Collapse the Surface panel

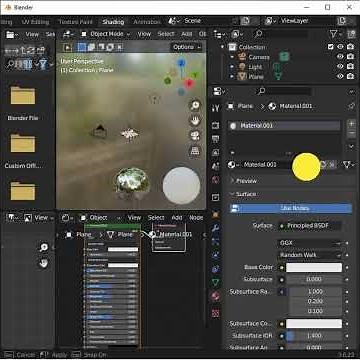243,194
